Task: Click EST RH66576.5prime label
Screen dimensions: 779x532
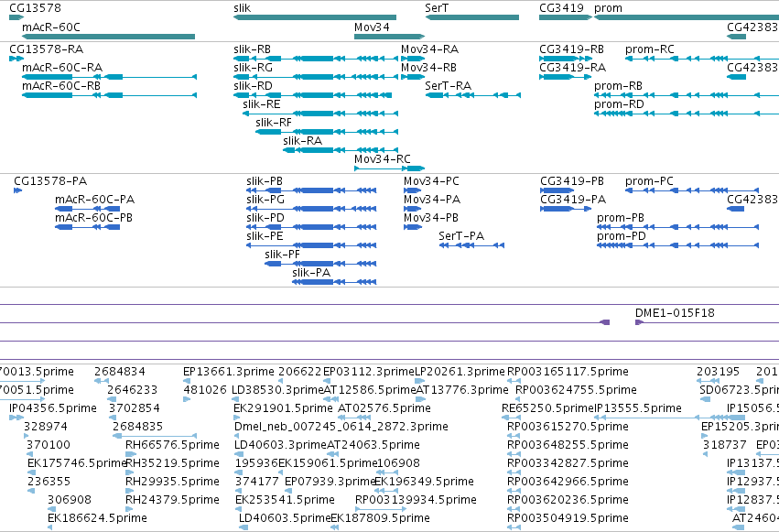Action: 172,445
